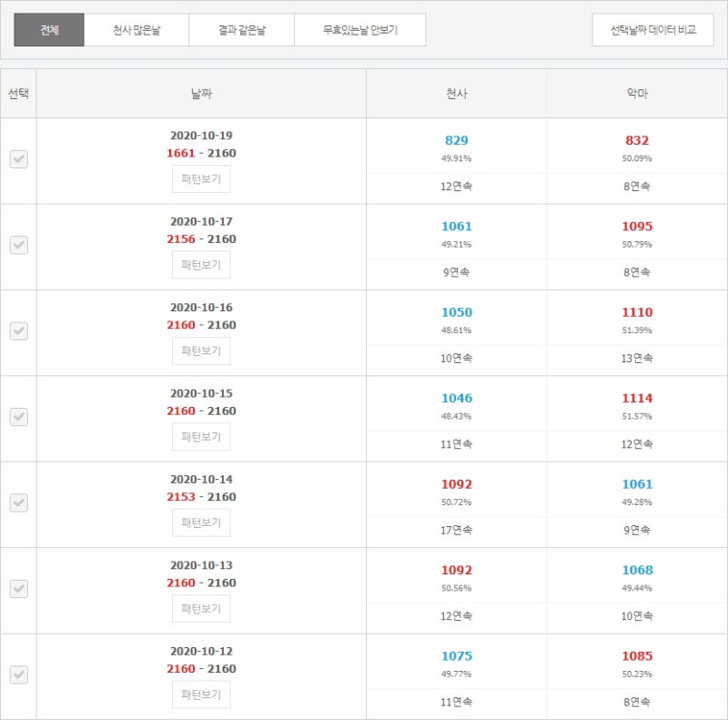Screen dimensions: 728x720
Task: Click date text 2020-10-14
Action: 201,479
